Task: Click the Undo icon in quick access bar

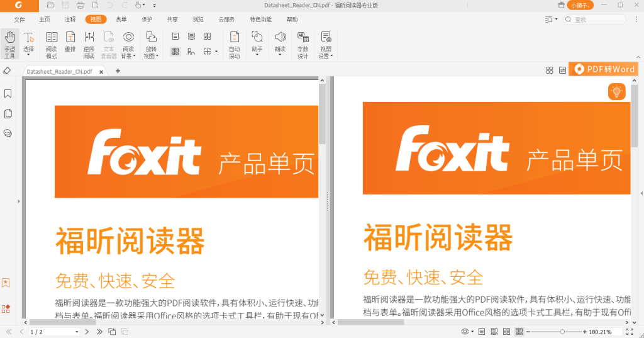Action: tap(109, 5)
